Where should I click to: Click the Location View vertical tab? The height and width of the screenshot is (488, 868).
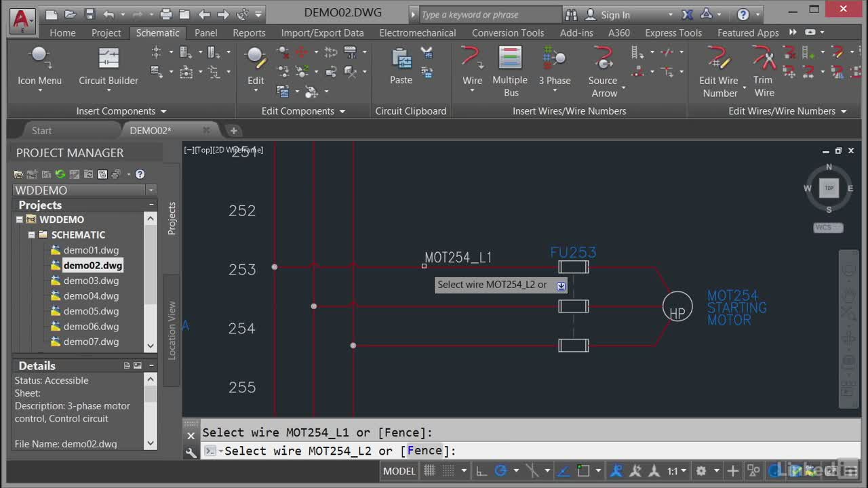(x=172, y=330)
